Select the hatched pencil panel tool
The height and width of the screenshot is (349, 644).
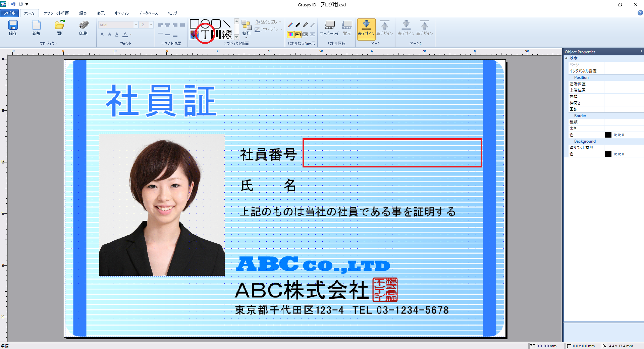pos(305,25)
